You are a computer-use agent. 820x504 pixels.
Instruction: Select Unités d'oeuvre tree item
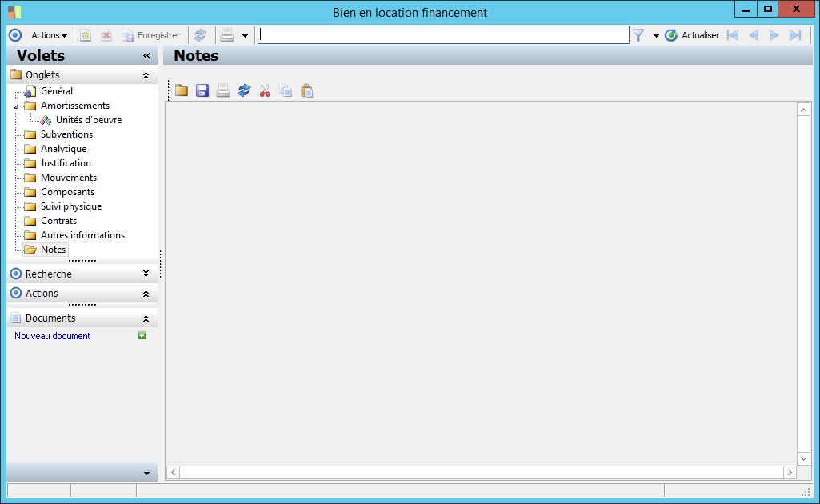tap(88, 120)
